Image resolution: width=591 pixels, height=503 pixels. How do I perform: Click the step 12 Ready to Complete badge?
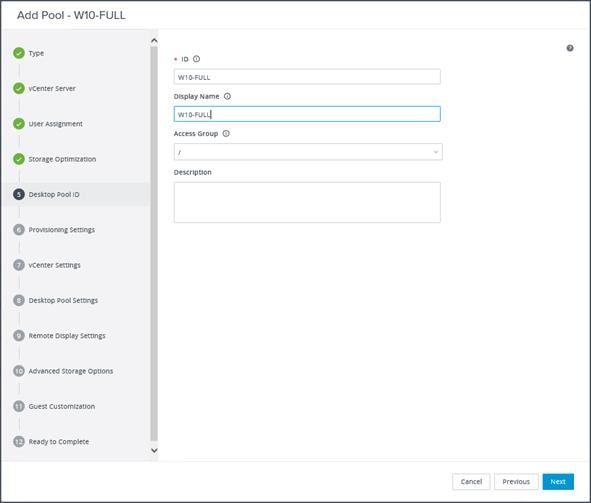pyautogui.click(x=19, y=442)
